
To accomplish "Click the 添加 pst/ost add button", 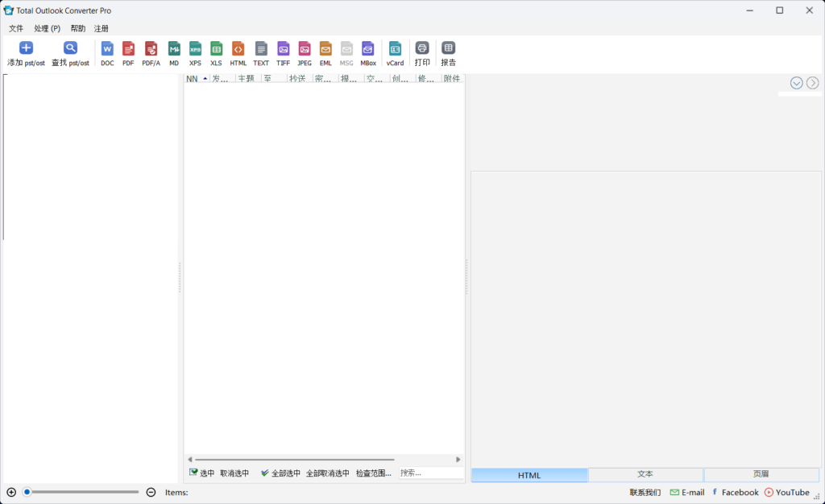I will point(26,54).
